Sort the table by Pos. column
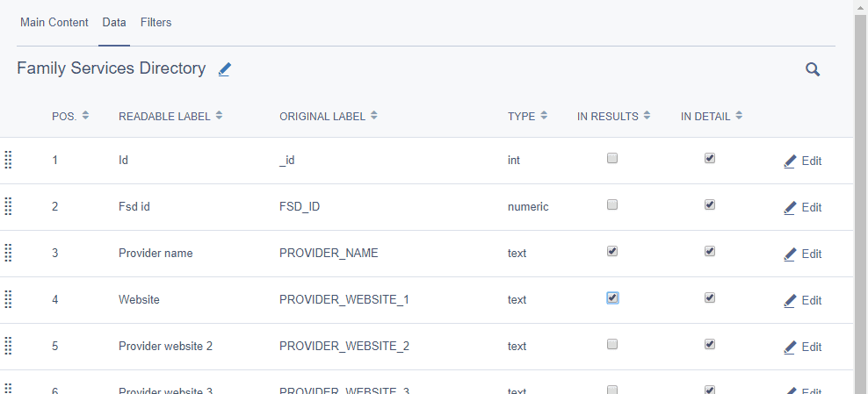868x394 pixels. coord(70,116)
